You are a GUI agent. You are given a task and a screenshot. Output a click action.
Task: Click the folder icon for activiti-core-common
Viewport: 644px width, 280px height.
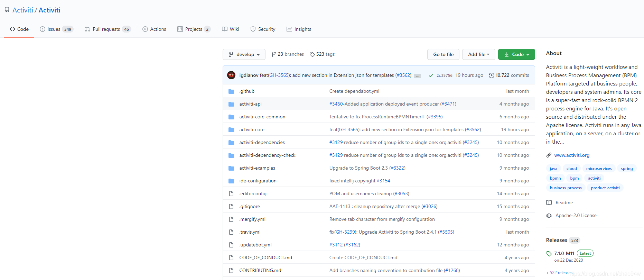click(231, 117)
